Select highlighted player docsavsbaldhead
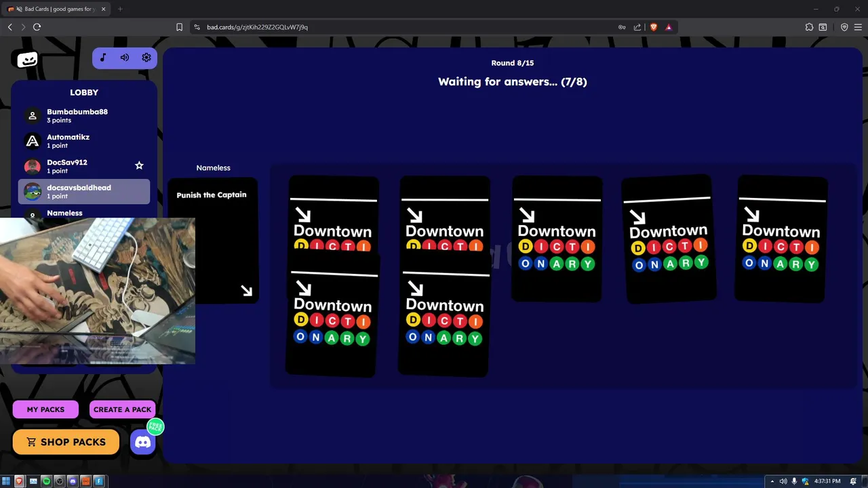 click(x=84, y=191)
